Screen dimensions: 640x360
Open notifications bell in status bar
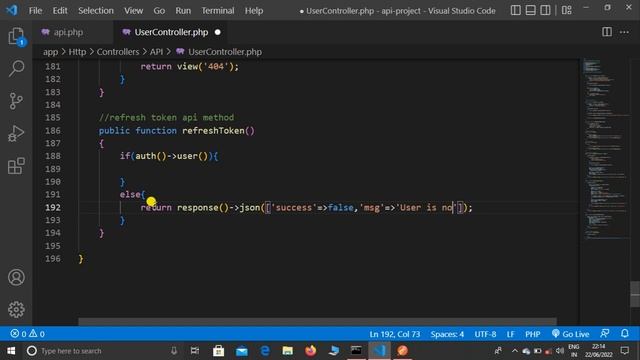(x=625, y=333)
